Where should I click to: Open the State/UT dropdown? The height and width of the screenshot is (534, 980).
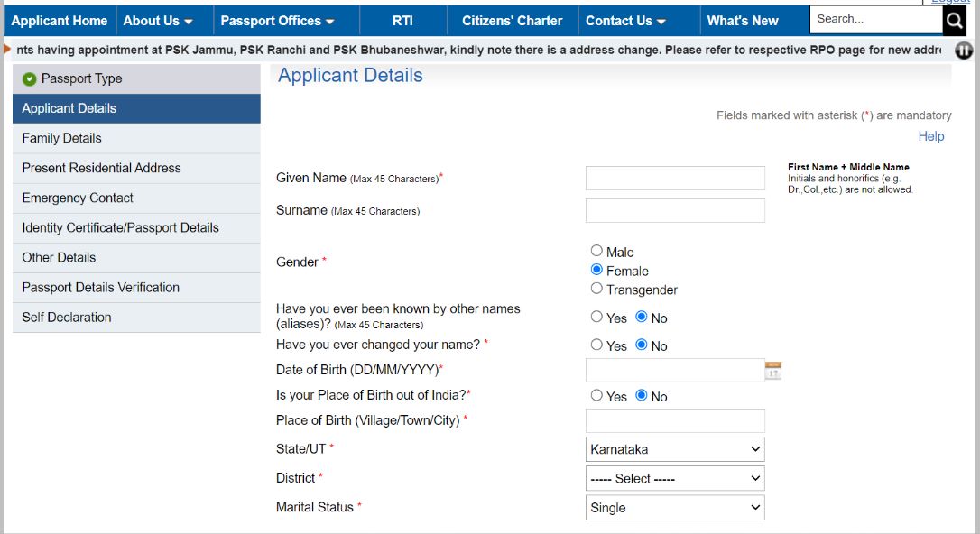(x=674, y=448)
